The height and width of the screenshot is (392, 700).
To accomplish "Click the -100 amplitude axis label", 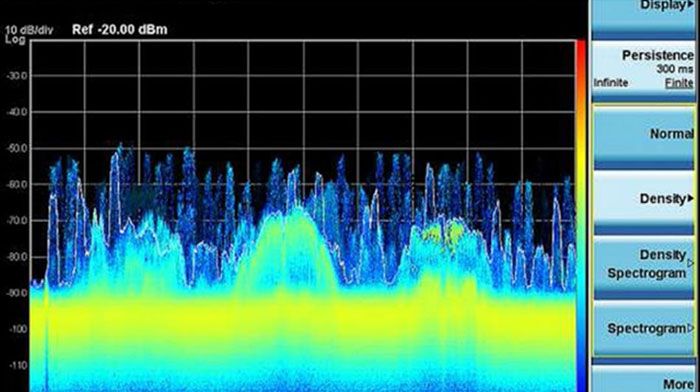I will pos(18,329).
